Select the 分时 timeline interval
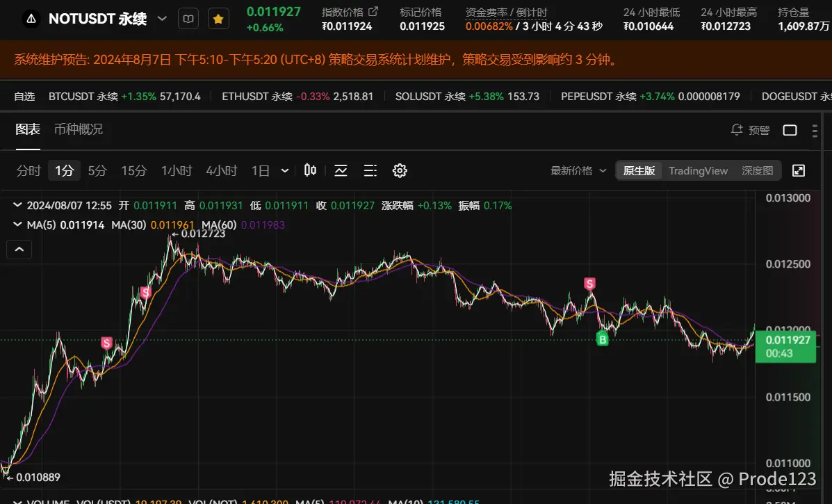 28,171
